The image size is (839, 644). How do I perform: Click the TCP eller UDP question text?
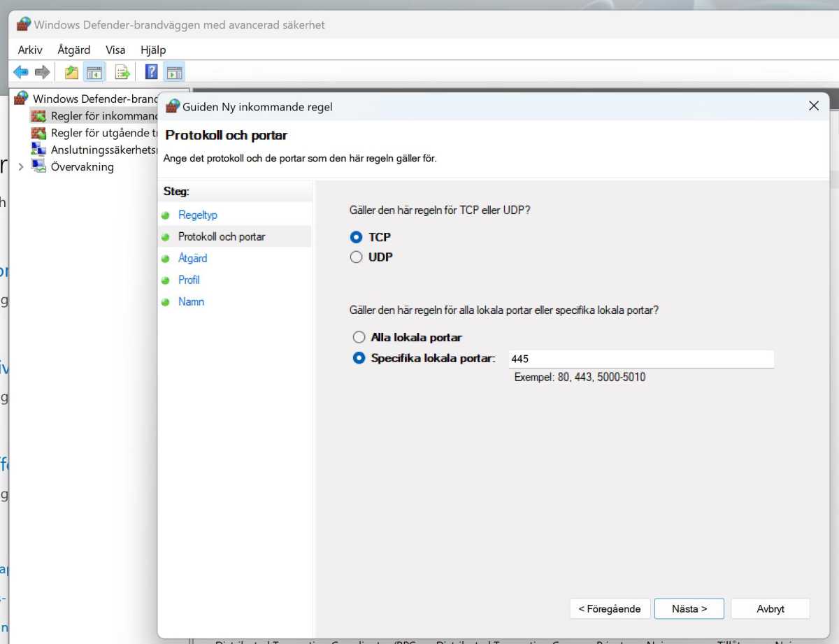click(x=440, y=209)
